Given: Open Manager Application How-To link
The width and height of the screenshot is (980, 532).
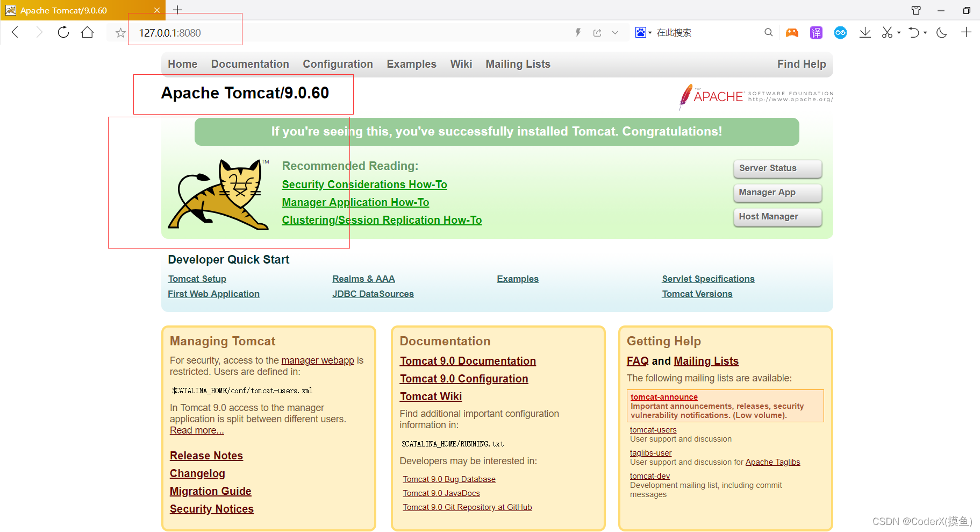Looking at the screenshot, I should click(x=355, y=202).
